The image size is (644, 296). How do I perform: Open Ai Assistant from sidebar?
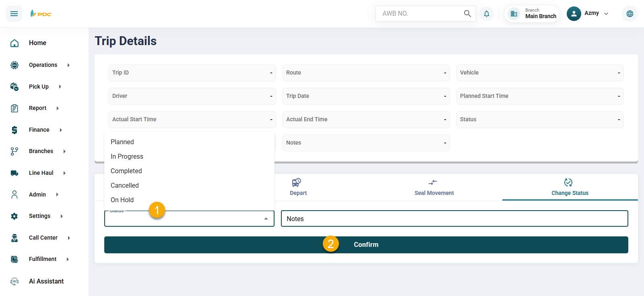46,281
